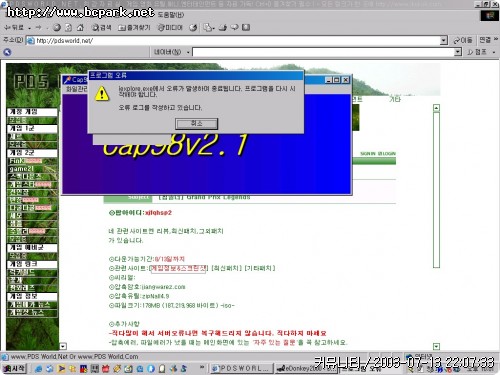
Task: Open the FinK link in left sidebar
Action: [x=17, y=161]
